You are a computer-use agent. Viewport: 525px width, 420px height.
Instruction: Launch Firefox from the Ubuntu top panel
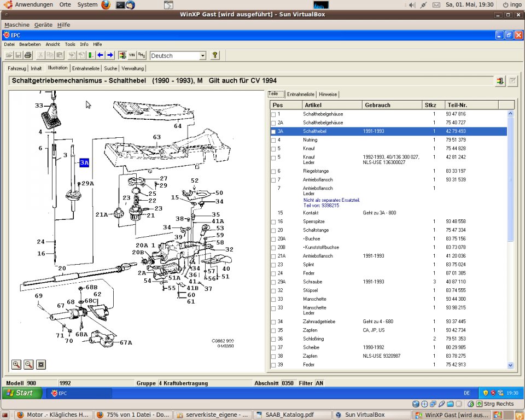[x=106, y=5]
